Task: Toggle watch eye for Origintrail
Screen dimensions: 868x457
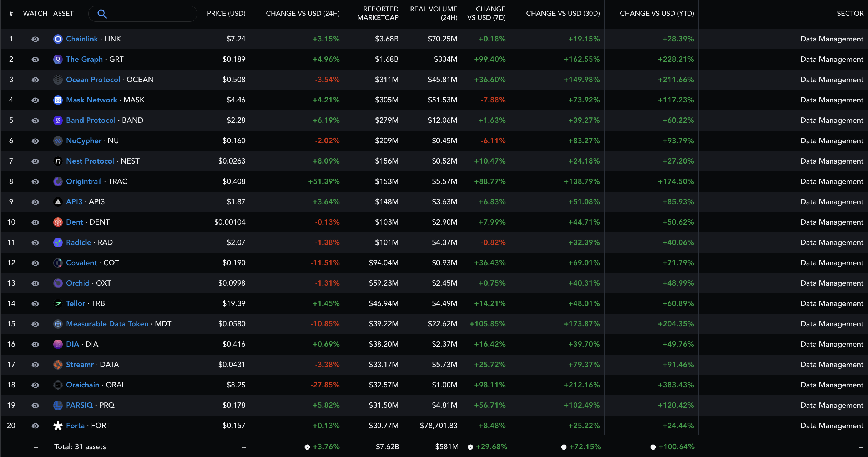Action: (x=35, y=182)
